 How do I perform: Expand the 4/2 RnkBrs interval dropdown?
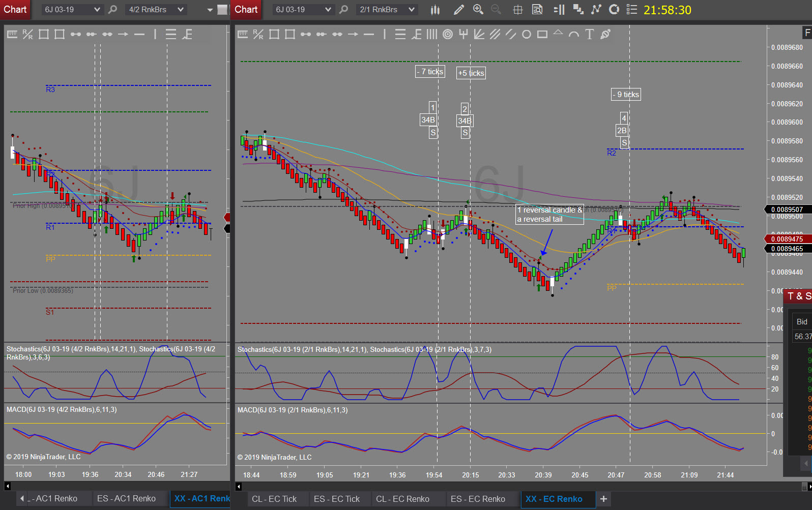point(181,10)
